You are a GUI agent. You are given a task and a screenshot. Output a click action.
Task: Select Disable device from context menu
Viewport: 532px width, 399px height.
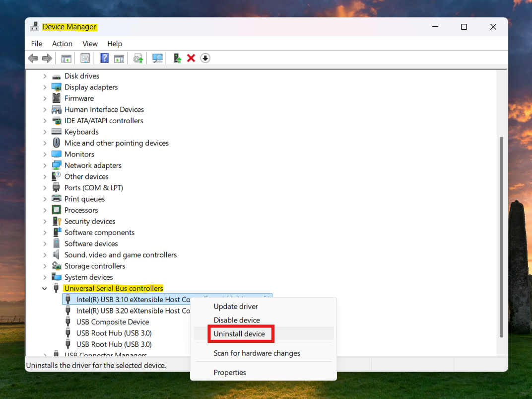click(237, 320)
